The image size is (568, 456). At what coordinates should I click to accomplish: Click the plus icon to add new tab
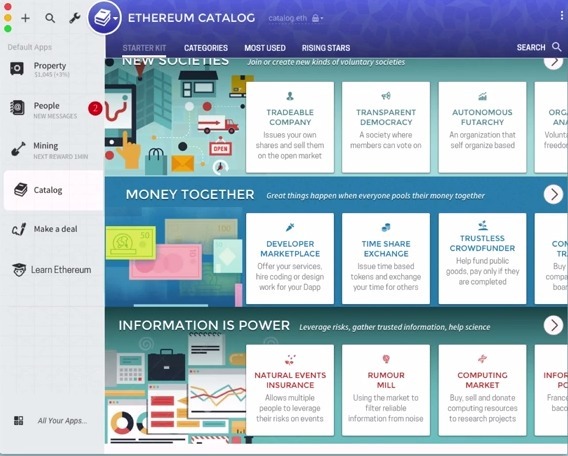25,18
